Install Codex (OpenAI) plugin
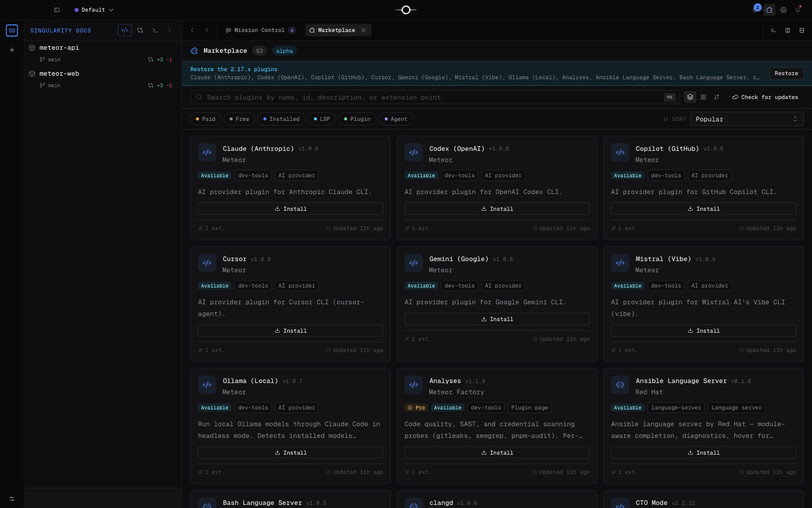 497,209
